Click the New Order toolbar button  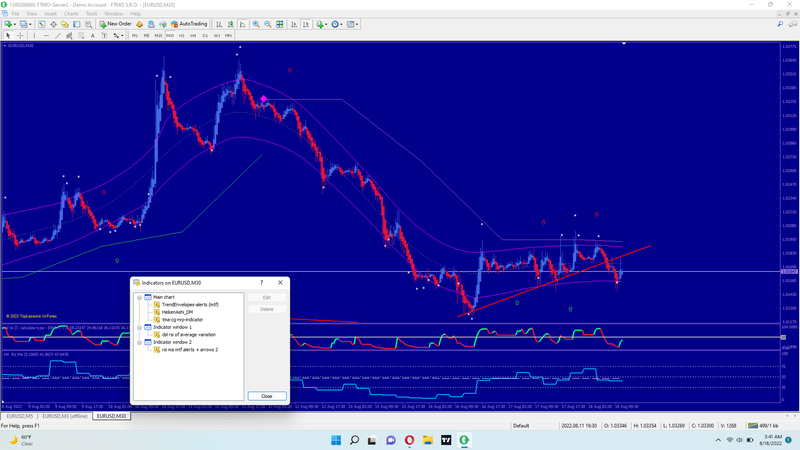point(117,23)
